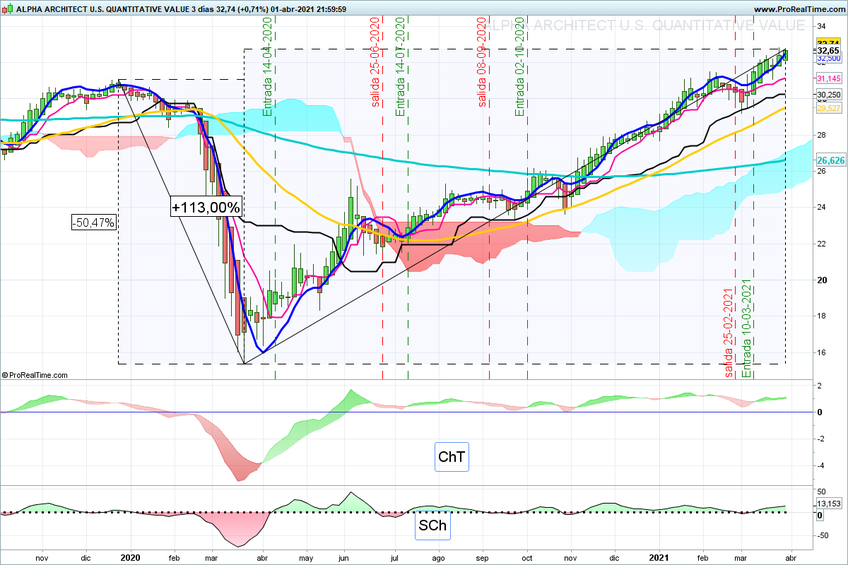848x565 pixels.
Task: Click the jun month label on time axis
Action: pos(343,558)
